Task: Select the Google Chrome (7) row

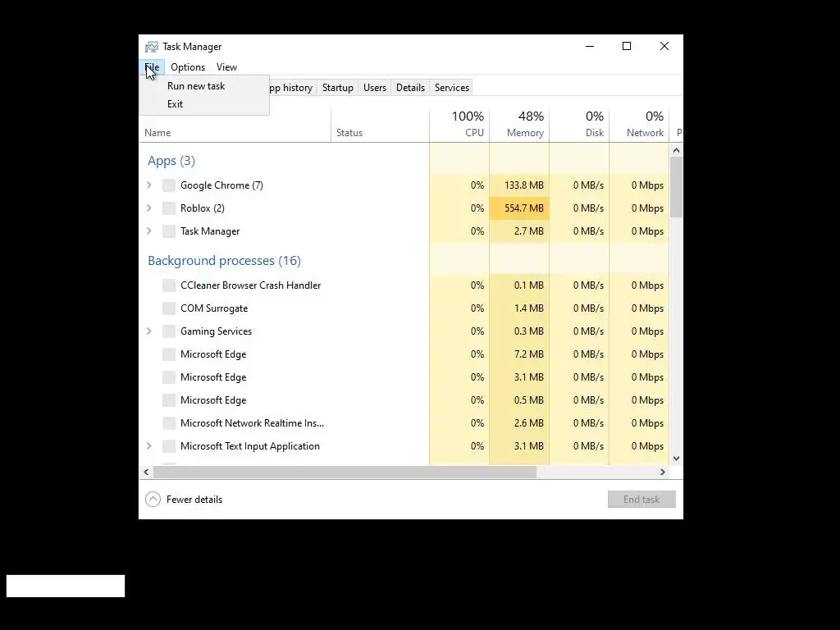Action: click(404, 185)
